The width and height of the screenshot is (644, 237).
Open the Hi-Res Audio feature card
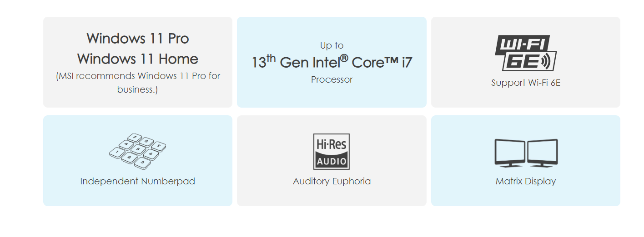(332, 161)
